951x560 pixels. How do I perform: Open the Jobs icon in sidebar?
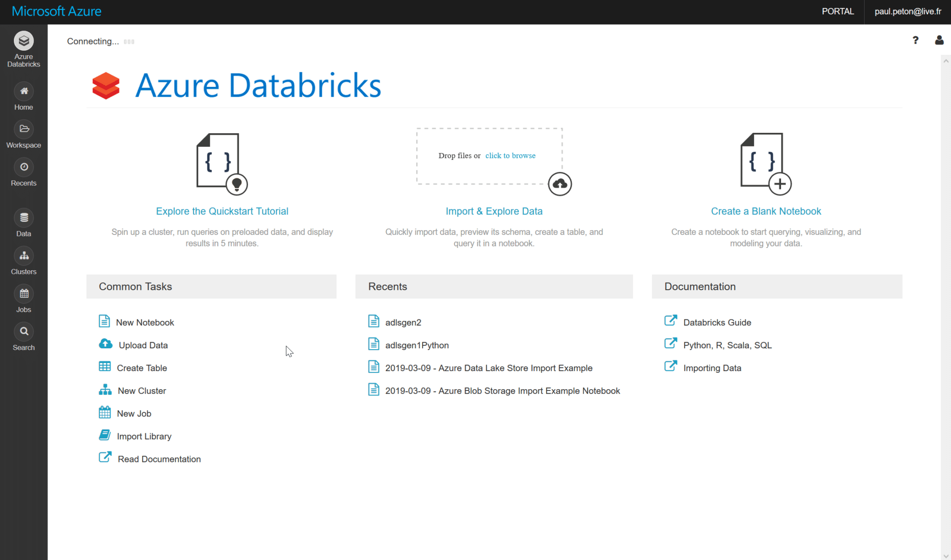coord(23,294)
